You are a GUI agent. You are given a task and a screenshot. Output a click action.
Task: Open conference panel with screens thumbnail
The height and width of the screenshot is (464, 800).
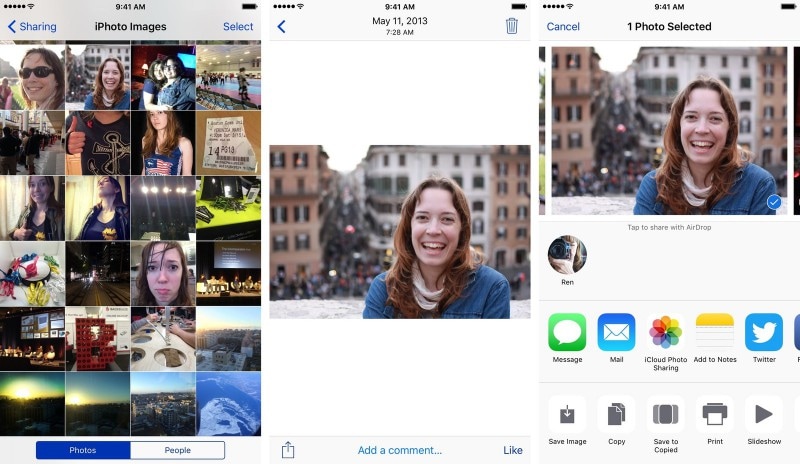pos(32,339)
